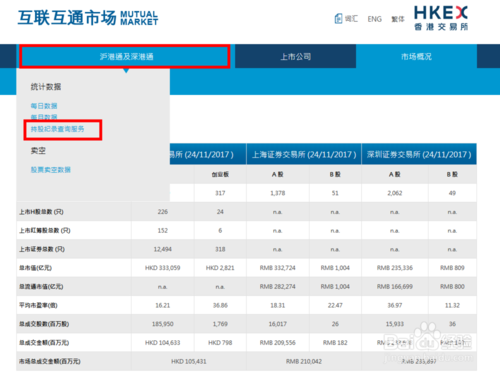Click the 总市值(亿元) row label
The width and height of the screenshot is (500, 375).
[x=35, y=268]
